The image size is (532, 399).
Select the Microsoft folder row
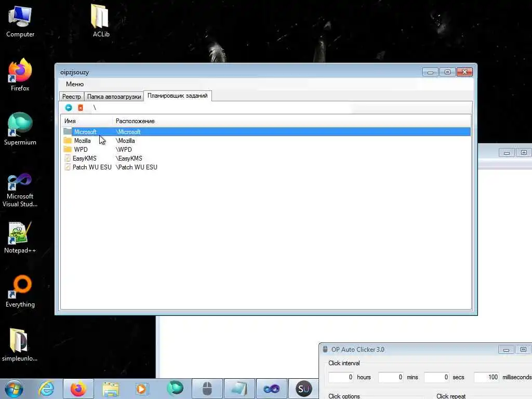pos(267,131)
